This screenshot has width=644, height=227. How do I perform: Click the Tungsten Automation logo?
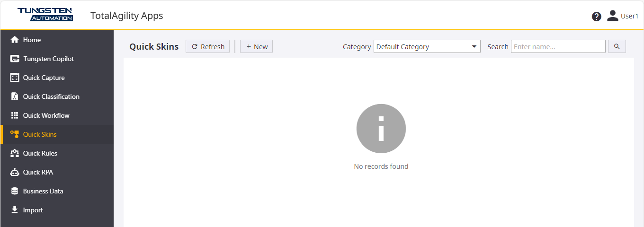pos(45,15)
